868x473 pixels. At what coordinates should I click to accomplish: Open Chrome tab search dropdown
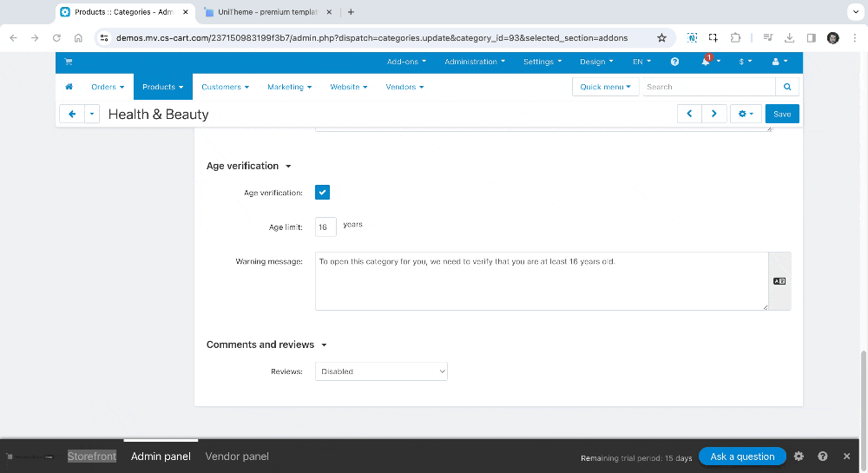tap(856, 11)
